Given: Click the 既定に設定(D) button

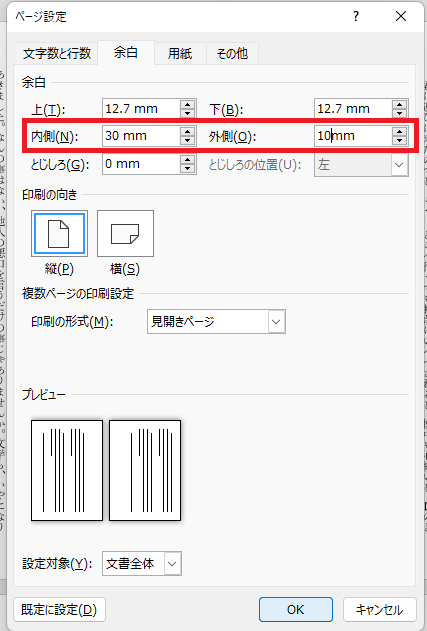Looking at the screenshot, I should (x=59, y=610).
